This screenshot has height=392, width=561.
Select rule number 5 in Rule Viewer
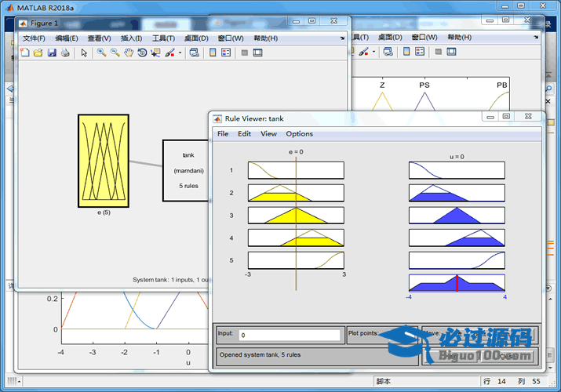click(x=231, y=260)
